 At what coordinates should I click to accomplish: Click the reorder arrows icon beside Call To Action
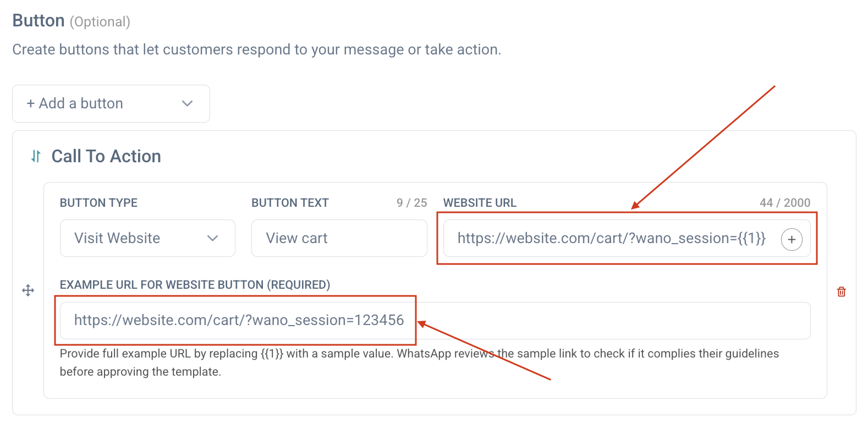coord(36,157)
